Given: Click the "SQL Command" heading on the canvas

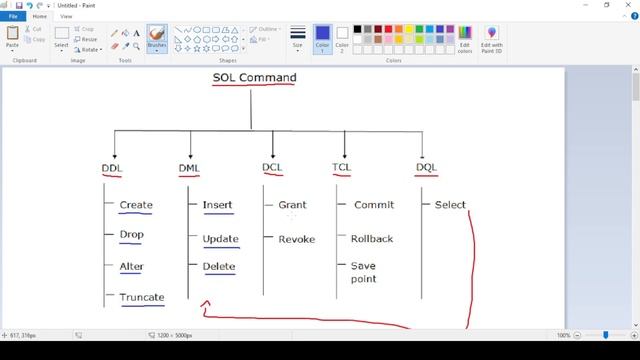Looking at the screenshot, I should click(254, 77).
